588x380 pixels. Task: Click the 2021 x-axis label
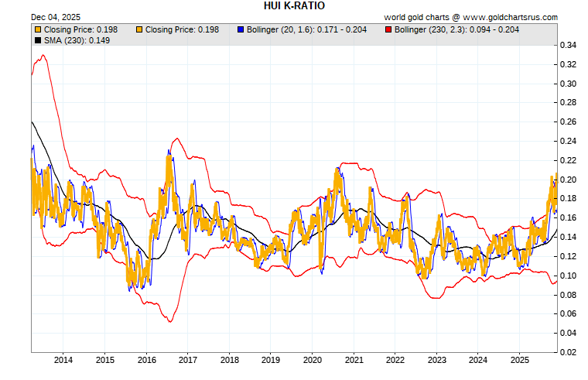(354, 360)
